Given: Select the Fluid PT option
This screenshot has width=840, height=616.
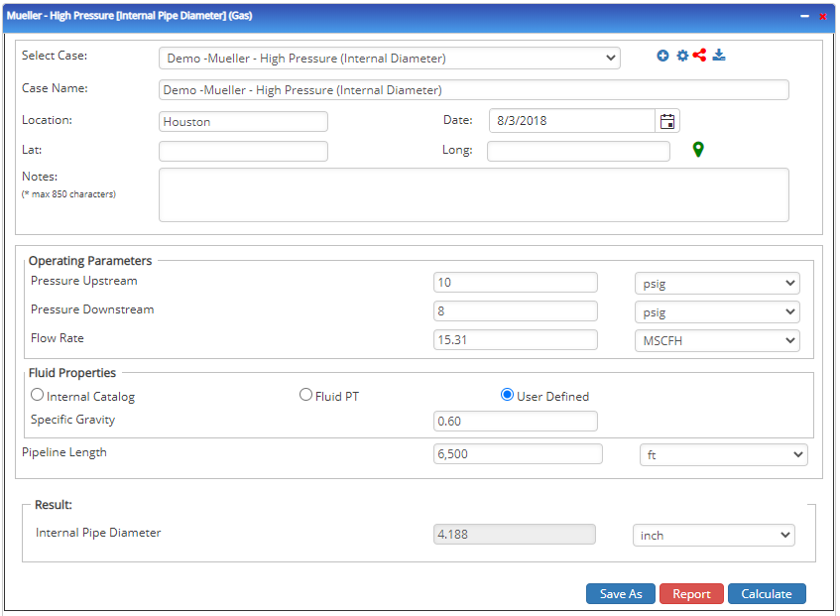Looking at the screenshot, I should coord(305,394).
